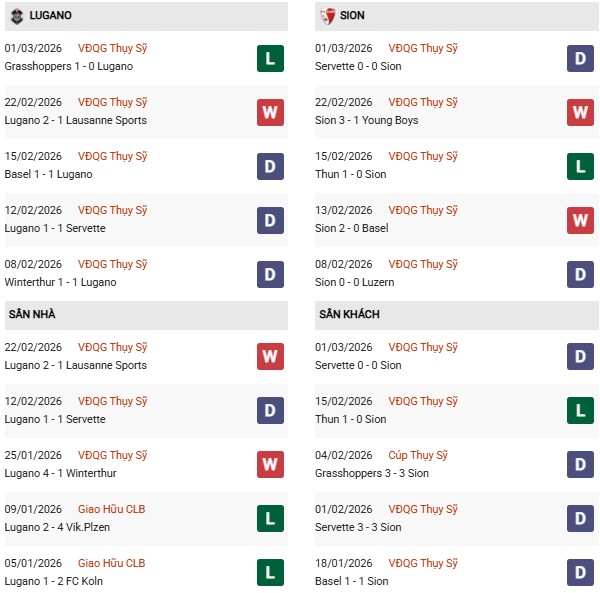Select the SÂN NHÀ section header
The image size is (600, 593).
point(33,315)
